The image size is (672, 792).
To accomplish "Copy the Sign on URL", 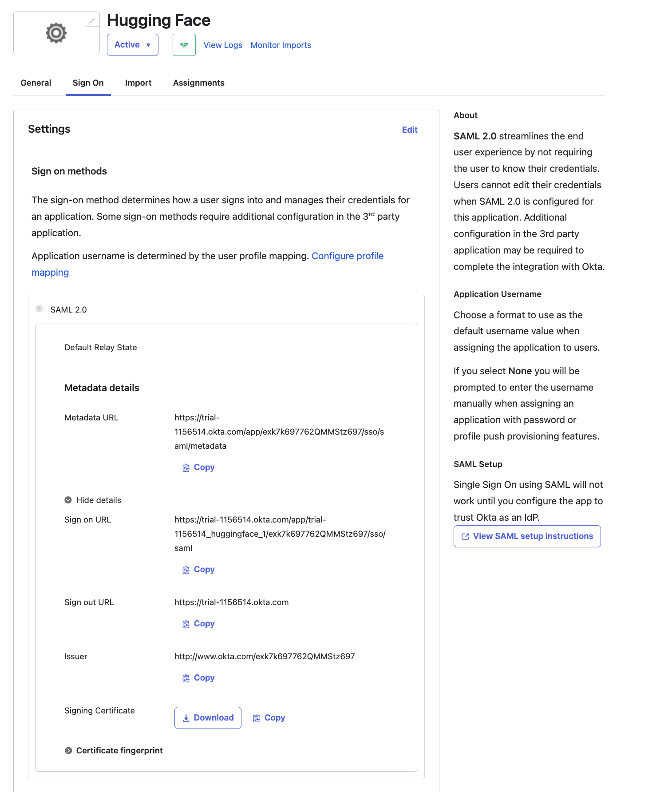I will click(x=199, y=570).
